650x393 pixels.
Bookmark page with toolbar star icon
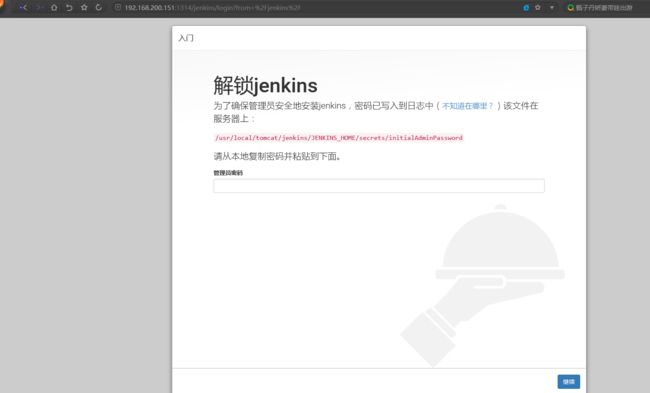(84, 7)
